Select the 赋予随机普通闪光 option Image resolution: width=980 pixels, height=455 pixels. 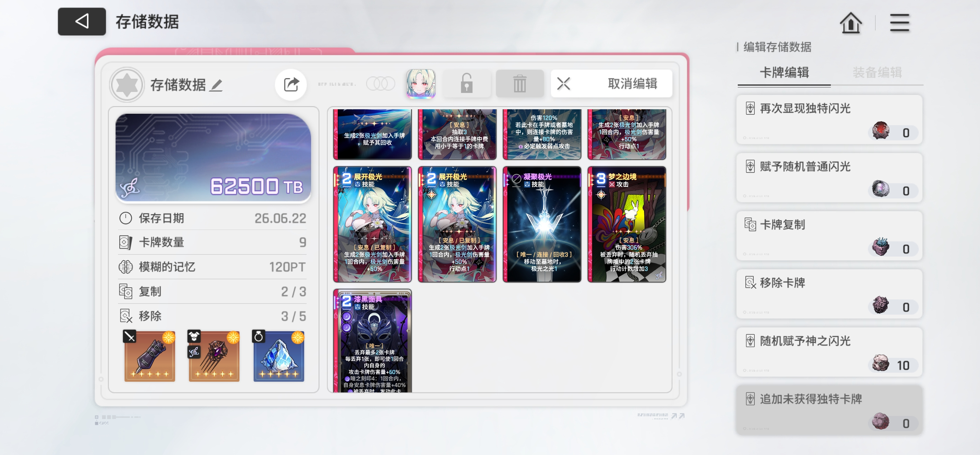tap(829, 177)
